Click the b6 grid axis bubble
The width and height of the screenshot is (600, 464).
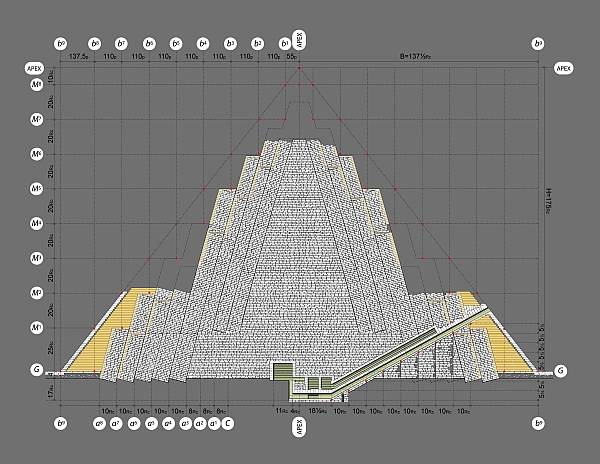click(x=149, y=44)
